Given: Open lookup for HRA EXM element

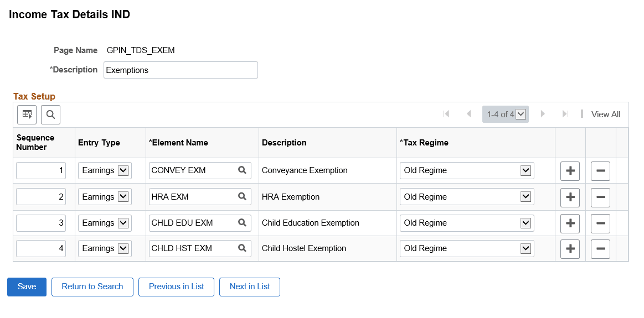Looking at the screenshot, I should (242, 196).
